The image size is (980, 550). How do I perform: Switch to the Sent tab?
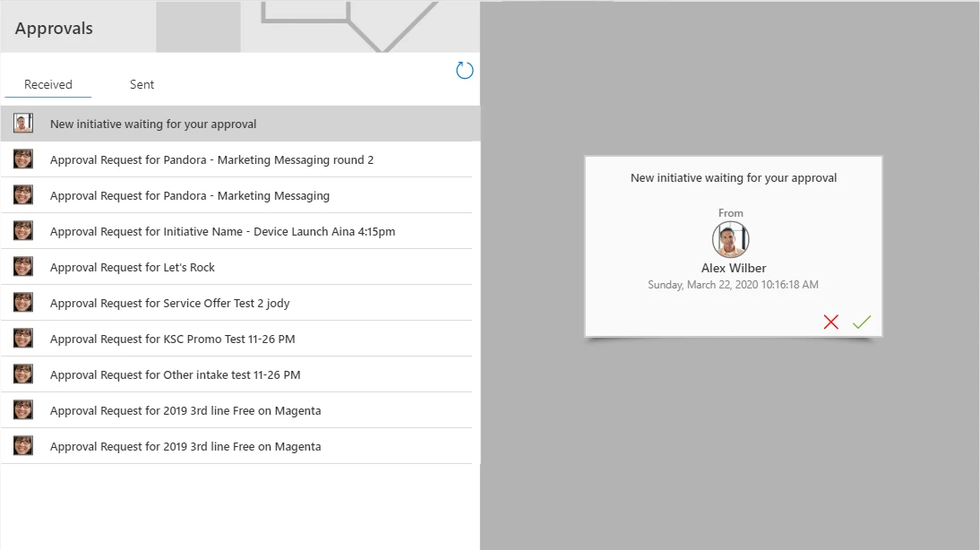tap(142, 84)
